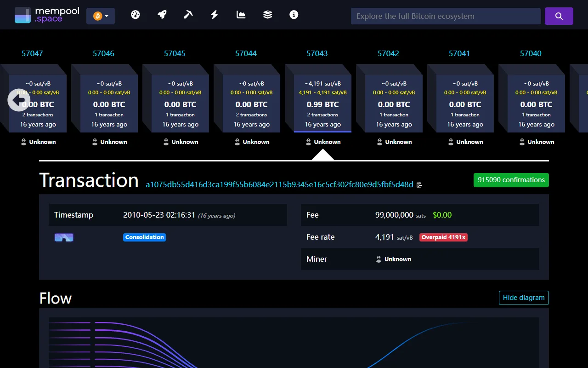Click the Unknown pool label under block 57043
This screenshot has height=368, width=588.
tap(323, 142)
